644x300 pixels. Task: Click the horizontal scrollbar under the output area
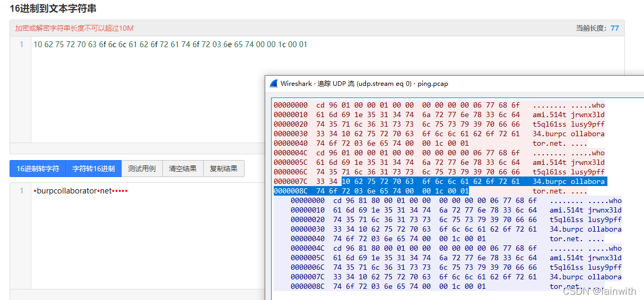point(137,294)
